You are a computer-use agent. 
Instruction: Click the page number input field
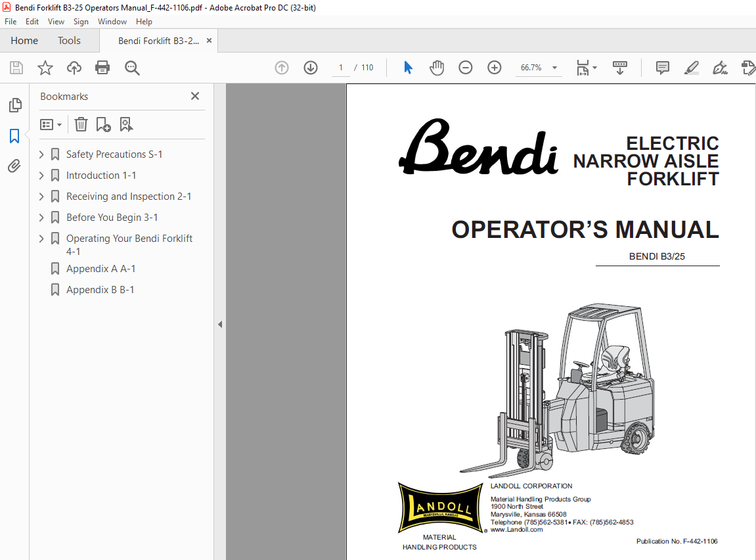coord(340,68)
